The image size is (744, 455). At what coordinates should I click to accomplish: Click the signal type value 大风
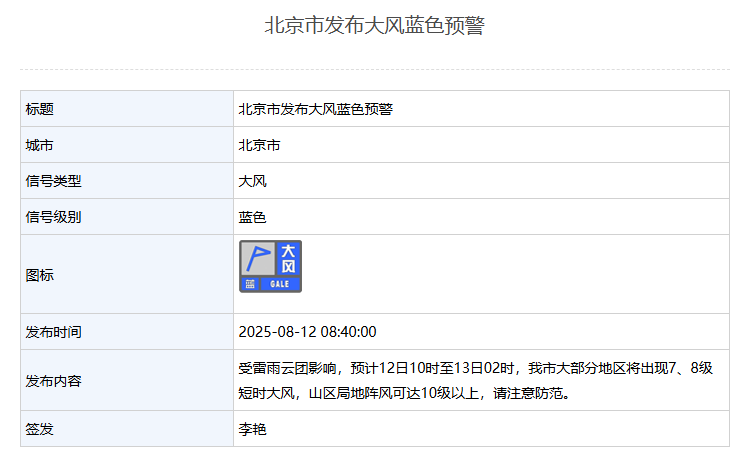click(252, 181)
